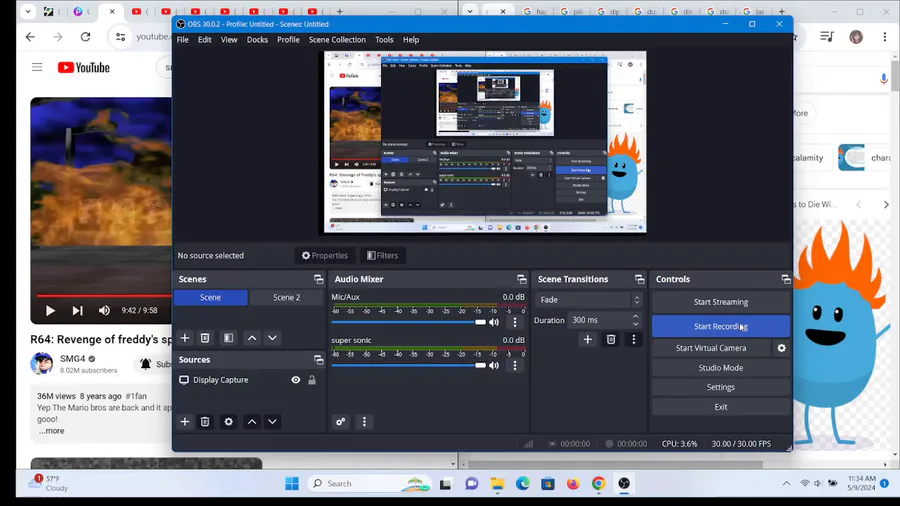Open the Tools menu in OBS

384,40
